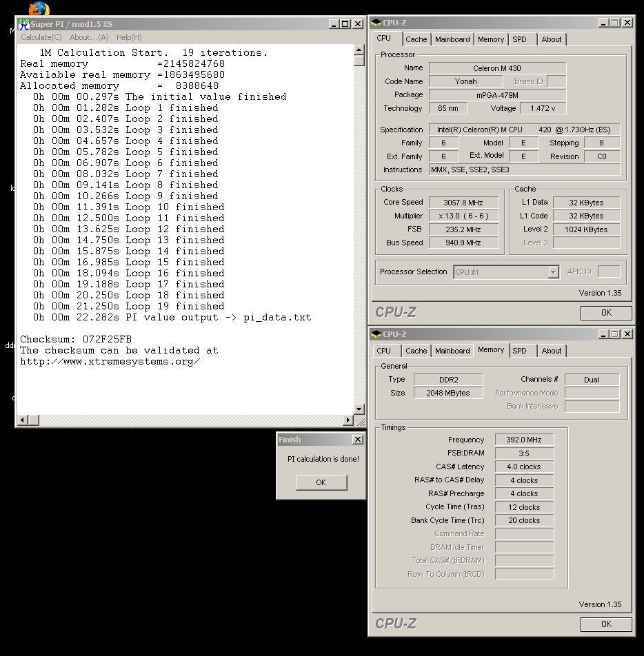
Task: Switch to Memory tab in upper CPU-Z
Action: pos(491,39)
